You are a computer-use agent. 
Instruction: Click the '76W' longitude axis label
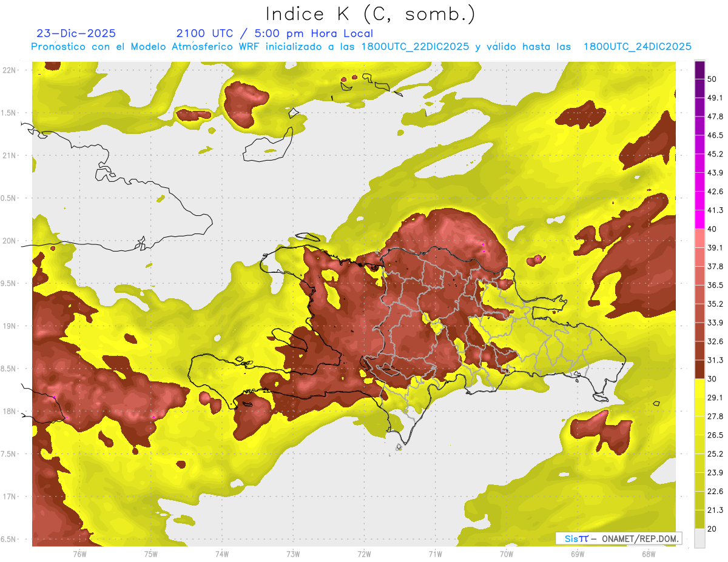click(79, 554)
